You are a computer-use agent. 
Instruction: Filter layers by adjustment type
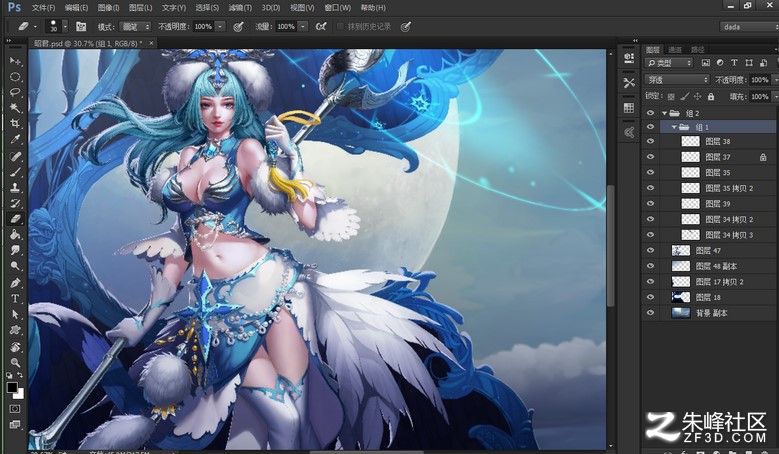click(x=720, y=63)
